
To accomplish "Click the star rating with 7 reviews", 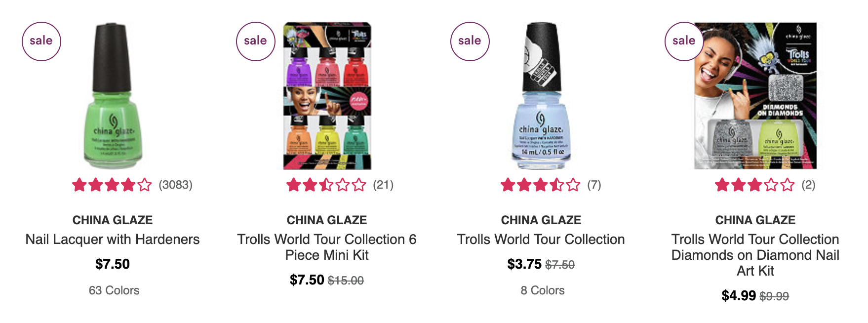I will pos(551,185).
